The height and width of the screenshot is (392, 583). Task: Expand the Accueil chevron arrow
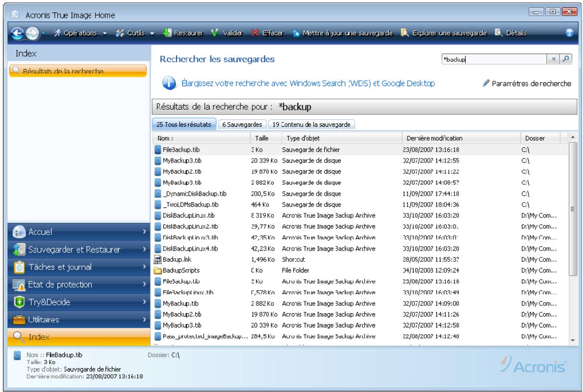pos(144,231)
